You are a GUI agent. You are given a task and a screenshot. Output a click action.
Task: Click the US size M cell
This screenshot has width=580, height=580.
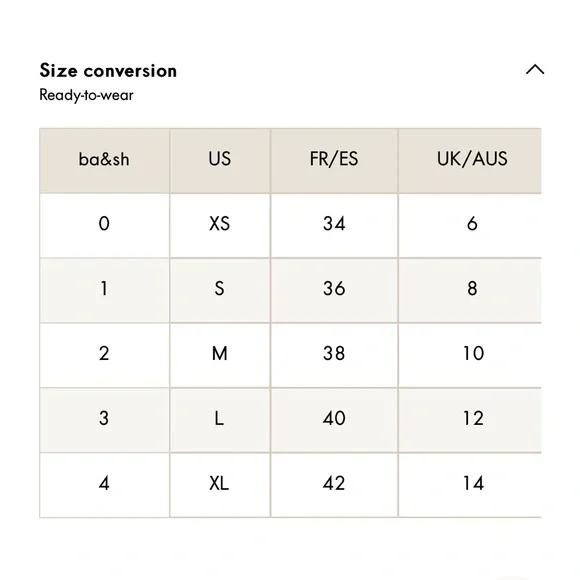pos(220,355)
